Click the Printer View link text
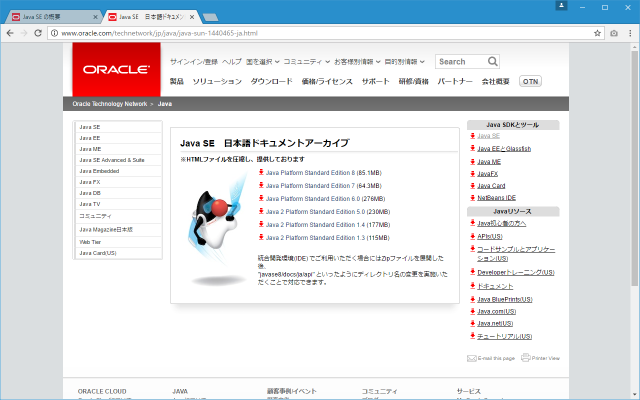The width and height of the screenshot is (640, 400). point(546,358)
